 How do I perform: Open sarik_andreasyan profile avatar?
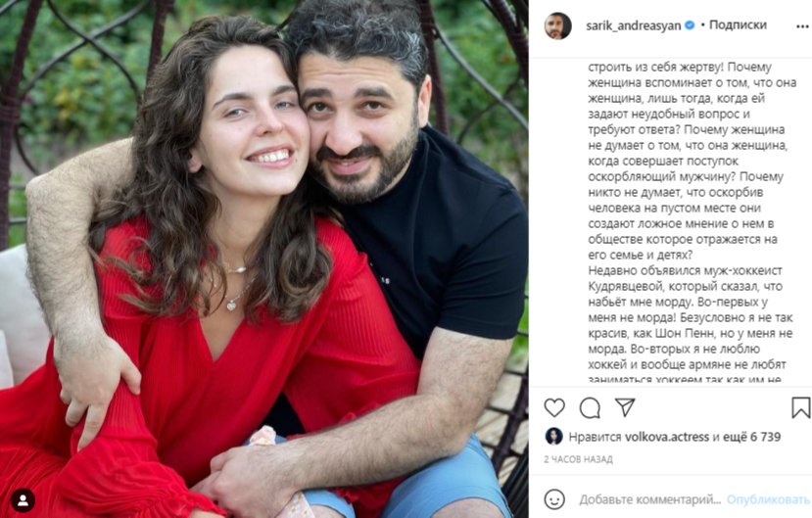557,25
